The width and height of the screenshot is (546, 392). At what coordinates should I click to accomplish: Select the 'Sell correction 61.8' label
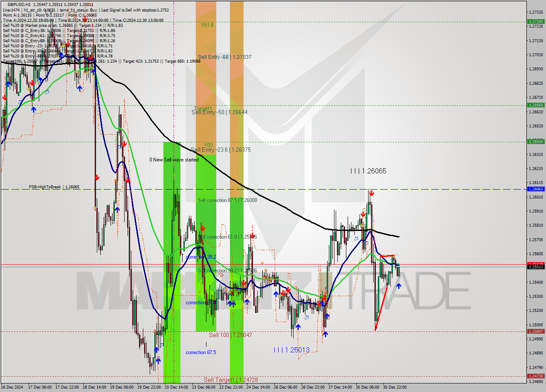tap(227, 236)
